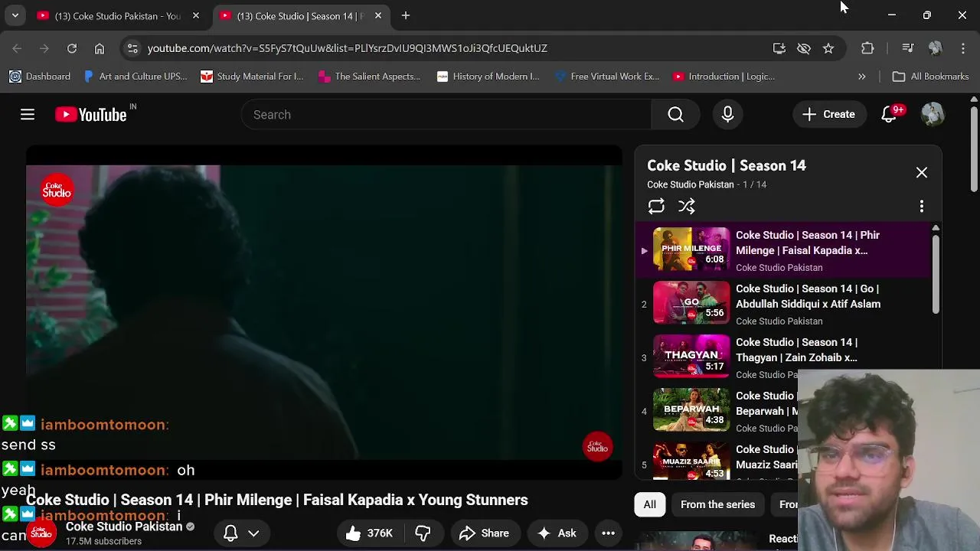Click the Coke Studio watermark in video

[597, 447]
